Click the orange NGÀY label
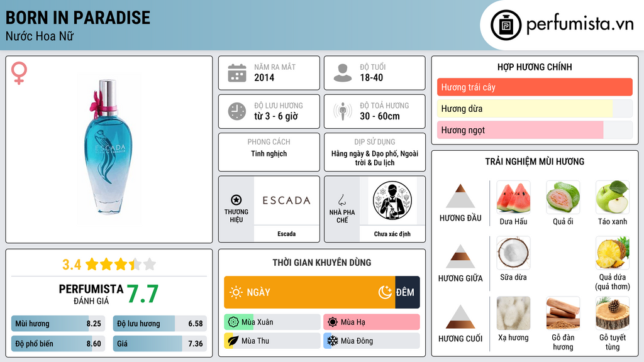Viewport: 644px width, 362px height. coord(258,292)
